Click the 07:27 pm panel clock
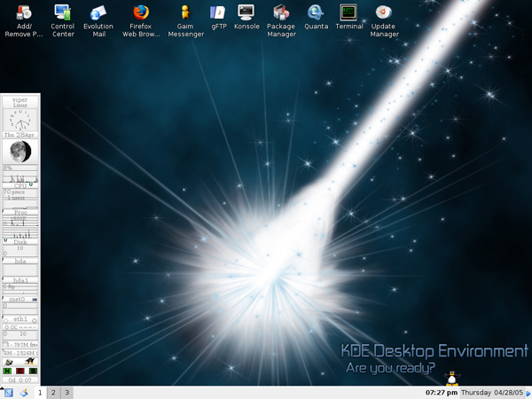This screenshot has width=532, height=399. [x=441, y=393]
